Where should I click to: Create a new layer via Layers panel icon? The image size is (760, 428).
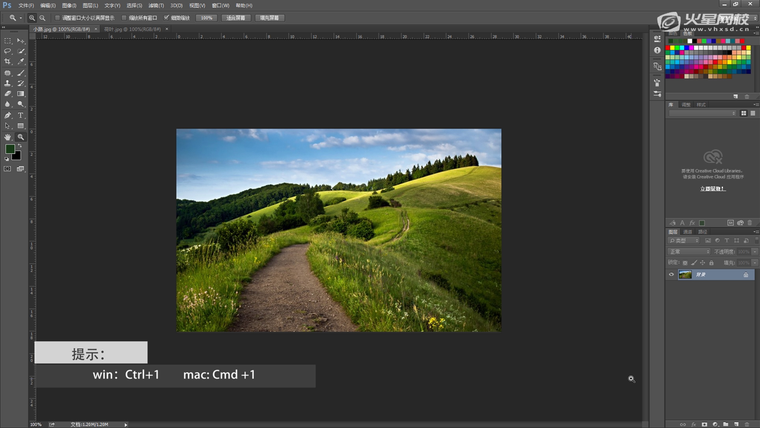[737, 423]
